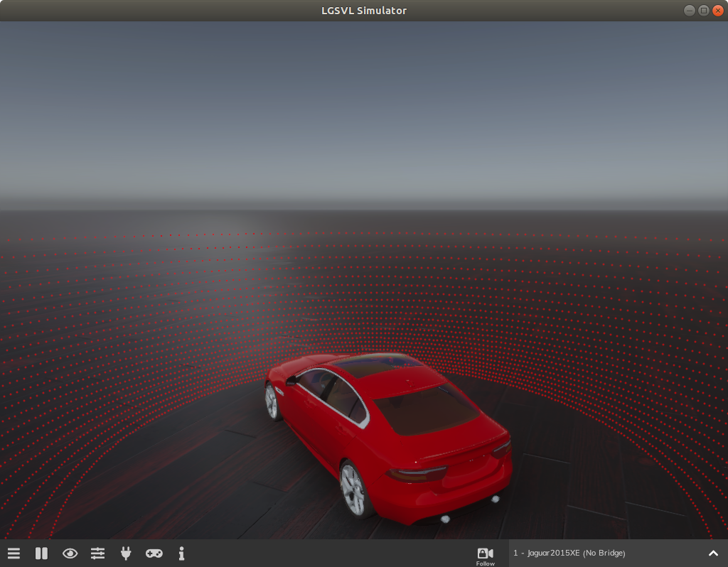
Task: Collapse the bottom bar with the chevron
Action: (x=713, y=553)
